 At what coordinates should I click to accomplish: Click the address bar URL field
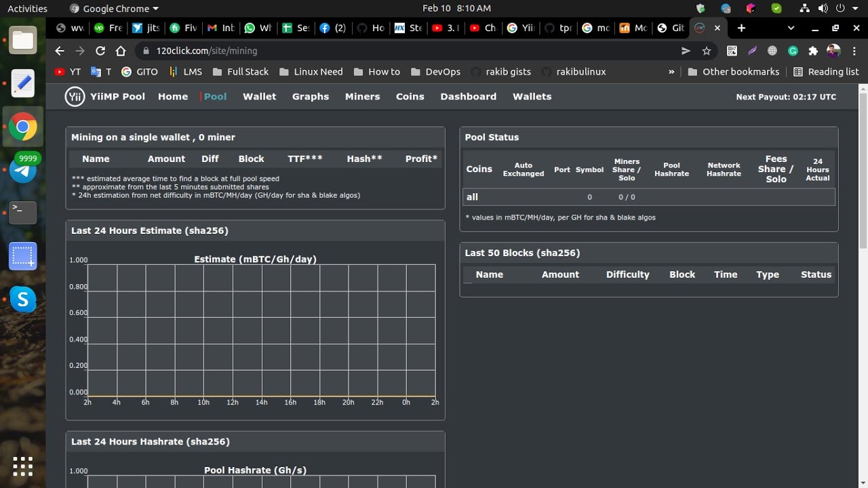tap(407, 51)
